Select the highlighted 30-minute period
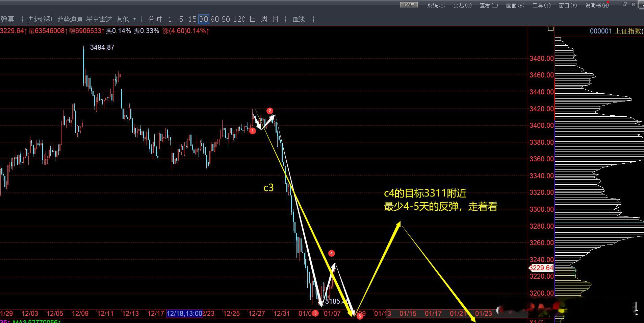This screenshot has width=644, height=323. coord(204,19)
